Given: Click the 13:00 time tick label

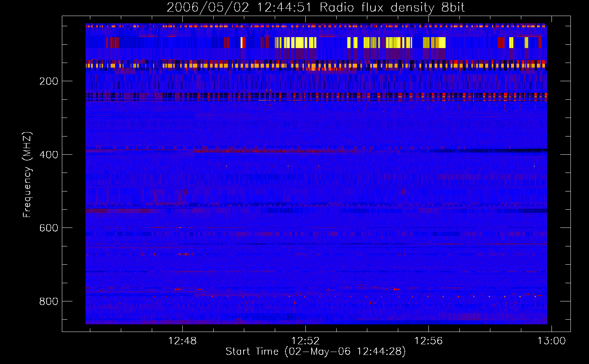Looking at the screenshot, I should (x=552, y=341).
